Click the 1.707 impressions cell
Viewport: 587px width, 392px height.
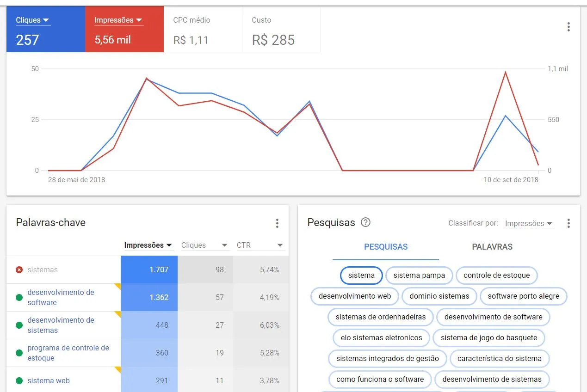point(149,269)
